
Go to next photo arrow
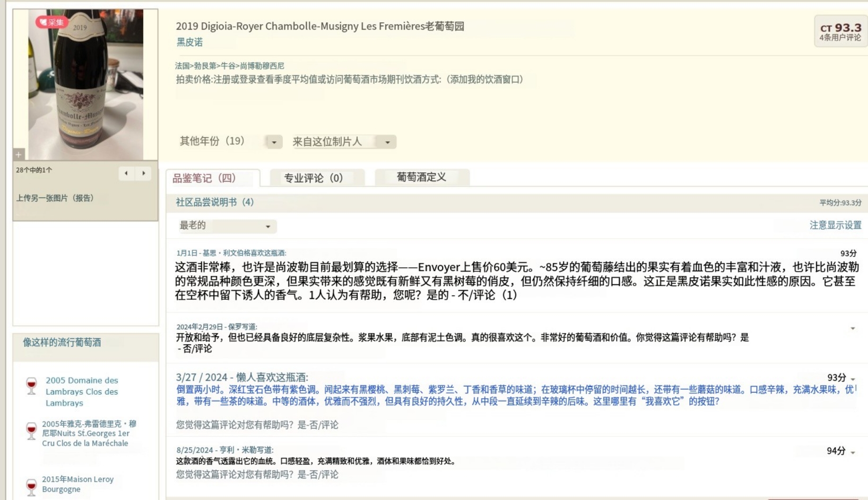144,174
